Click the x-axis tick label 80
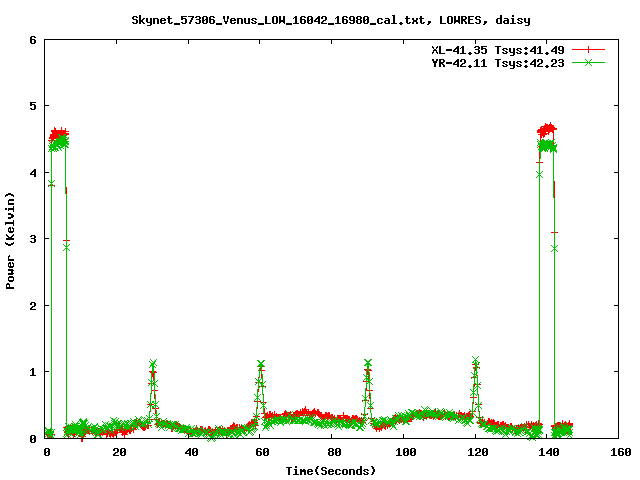 333,453
